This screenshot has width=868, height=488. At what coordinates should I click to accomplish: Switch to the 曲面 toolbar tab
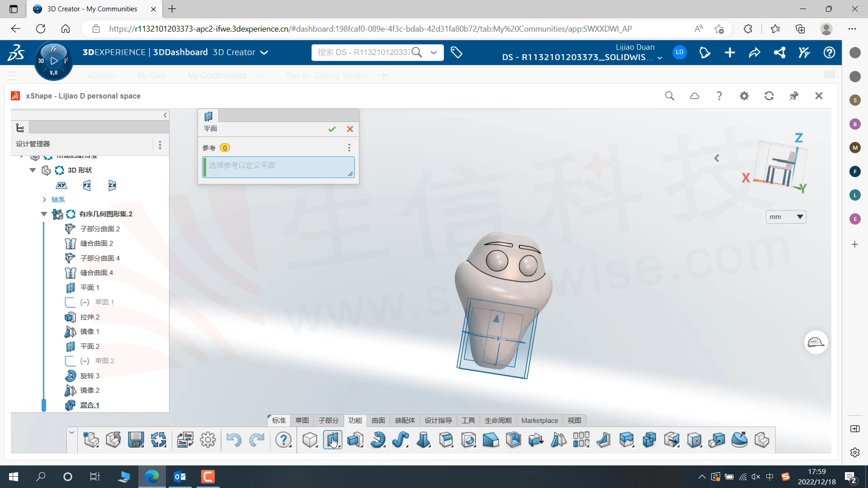(378, 421)
